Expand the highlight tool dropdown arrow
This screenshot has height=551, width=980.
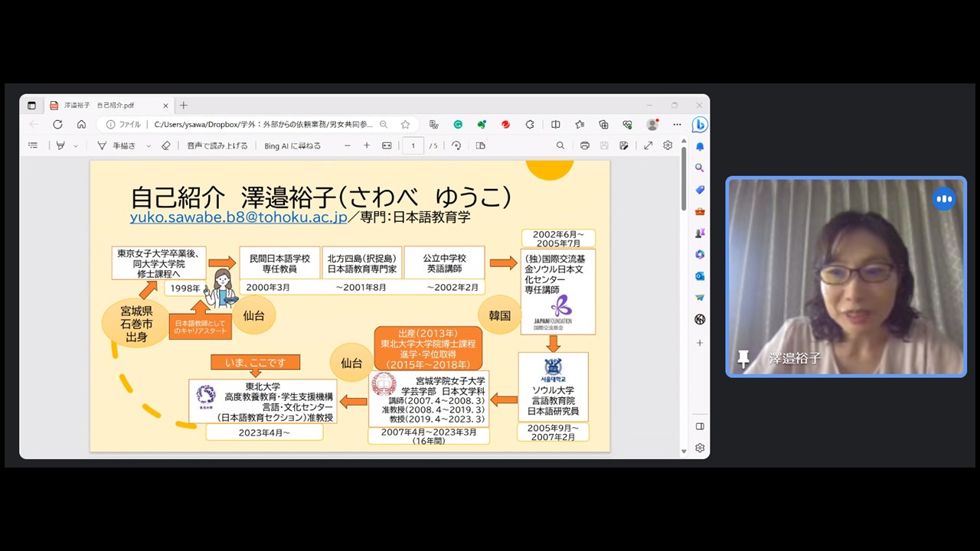tap(75, 145)
